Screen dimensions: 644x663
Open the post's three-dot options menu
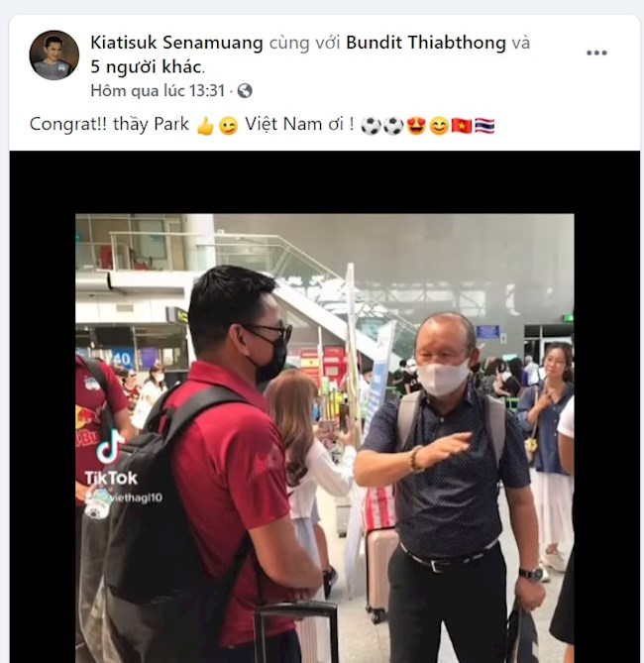click(x=596, y=53)
